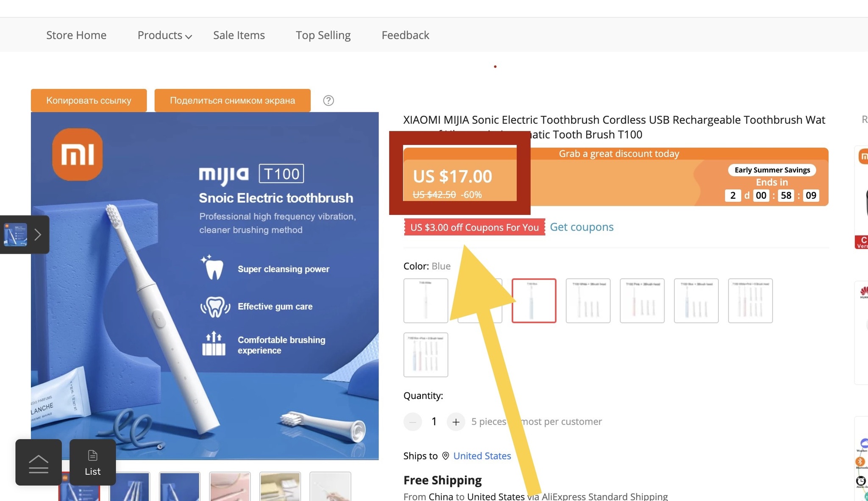Click United States shipping destination link

(x=482, y=455)
